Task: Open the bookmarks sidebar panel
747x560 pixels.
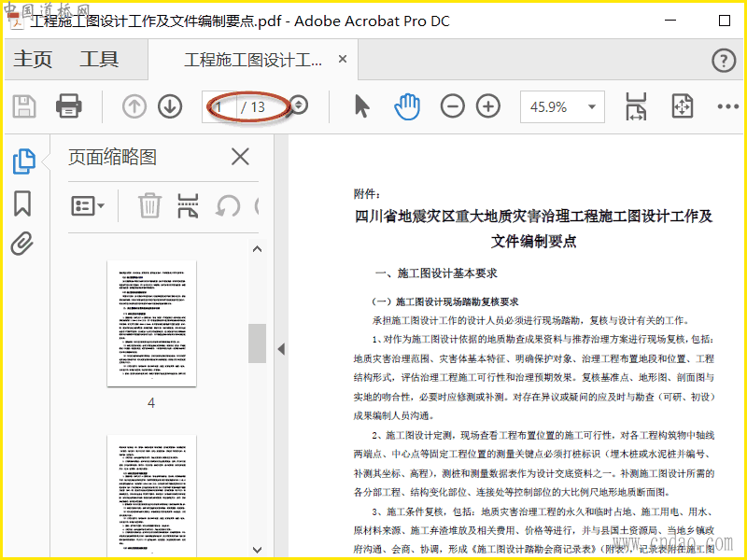Action: tap(22, 203)
